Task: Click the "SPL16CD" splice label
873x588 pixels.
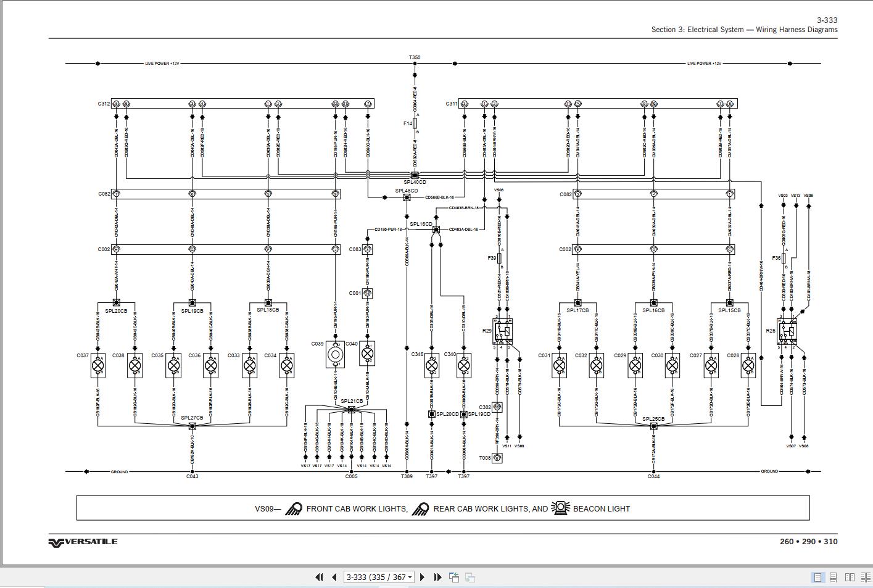Action: [x=421, y=224]
